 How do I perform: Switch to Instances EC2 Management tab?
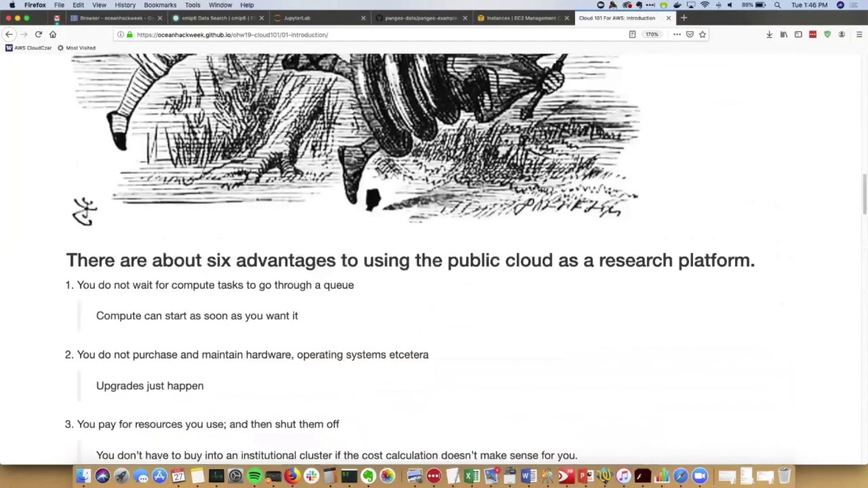522,18
